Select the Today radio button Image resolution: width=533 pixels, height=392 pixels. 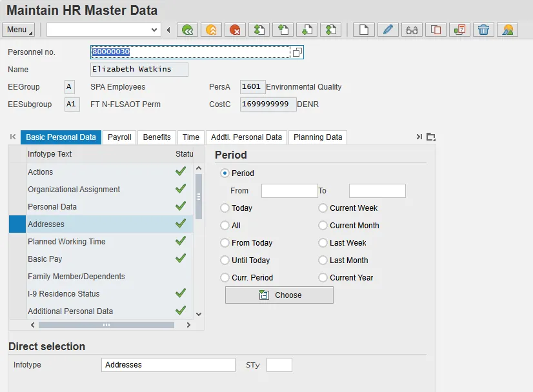[225, 208]
